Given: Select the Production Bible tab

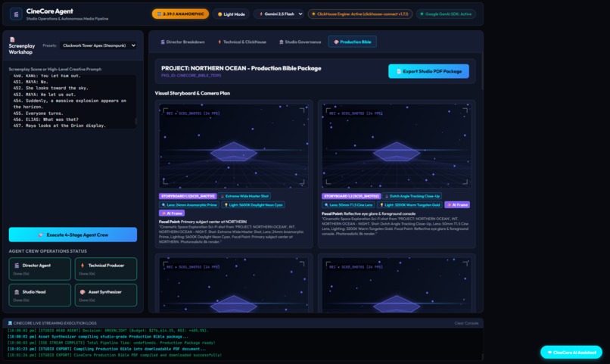Looking at the screenshot, I should tap(352, 42).
